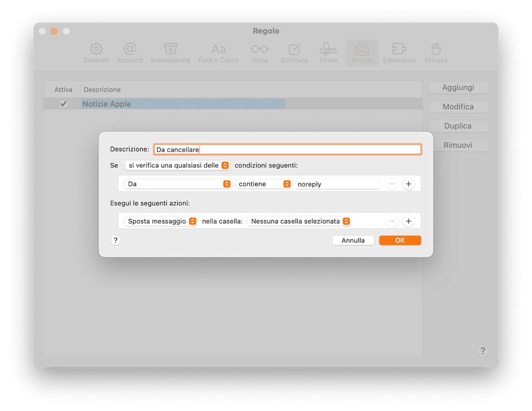Switch to the Indesiderata tab

pyautogui.click(x=170, y=53)
